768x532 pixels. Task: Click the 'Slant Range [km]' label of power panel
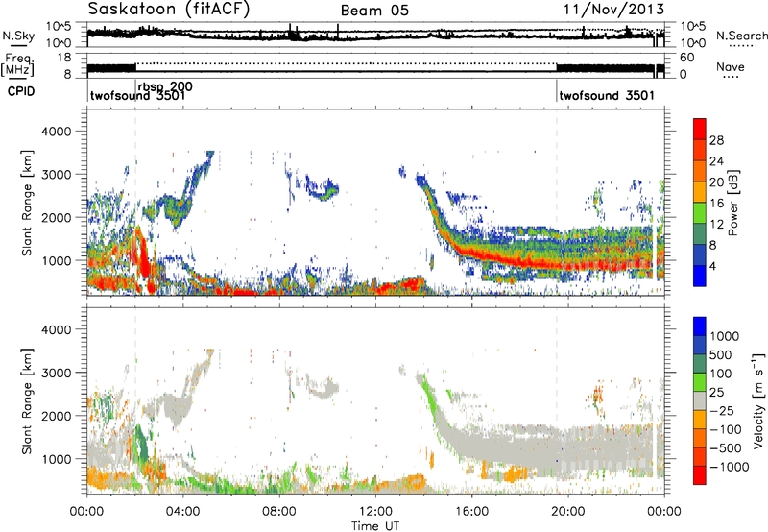click(x=27, y=203)
